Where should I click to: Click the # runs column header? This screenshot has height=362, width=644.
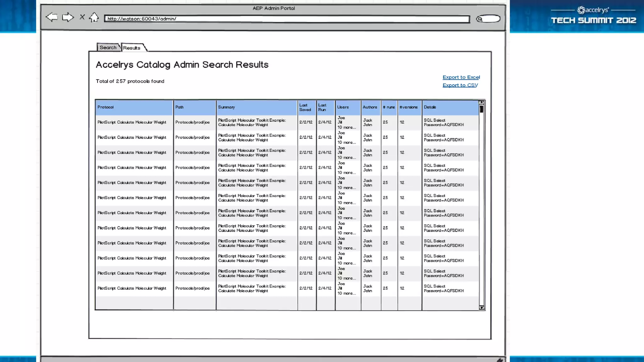click(389, 107)
